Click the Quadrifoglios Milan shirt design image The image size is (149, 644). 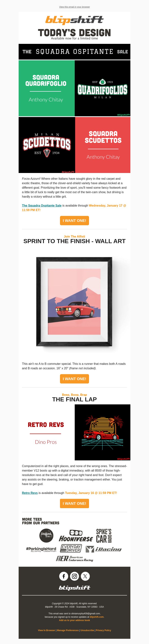103,88
